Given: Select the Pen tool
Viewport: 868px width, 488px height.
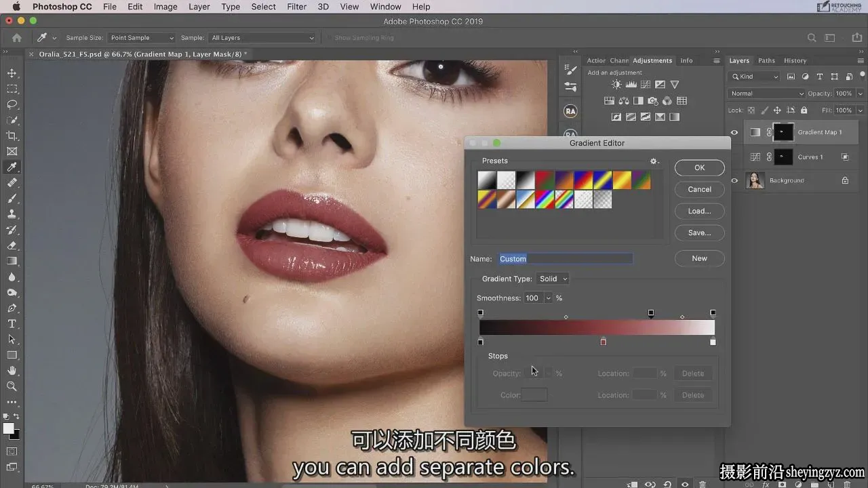Looking at the screenshot, I should click(12, 308).
